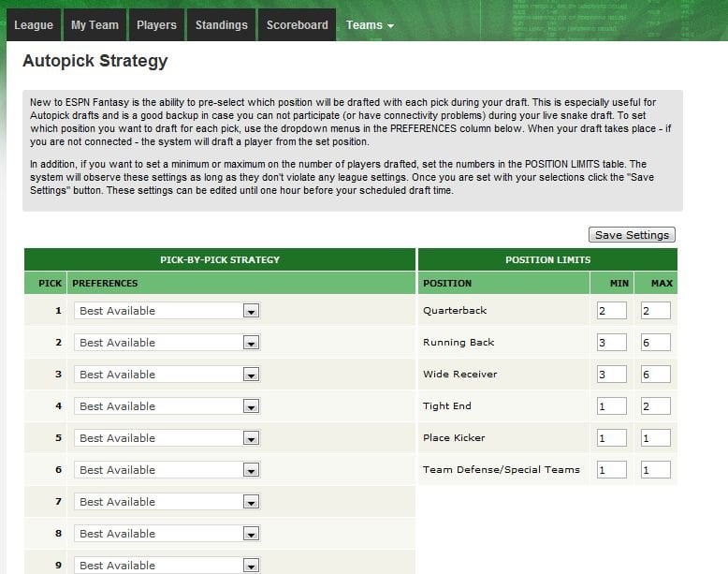This screenshot has width=728, height=574.
Task: Select the Tight End MIN field
Action: pos(611,406)
